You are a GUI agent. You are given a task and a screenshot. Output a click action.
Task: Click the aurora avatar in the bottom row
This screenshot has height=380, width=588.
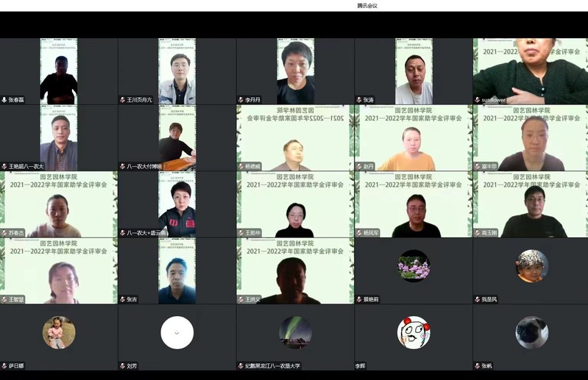(x=295, y=332)
